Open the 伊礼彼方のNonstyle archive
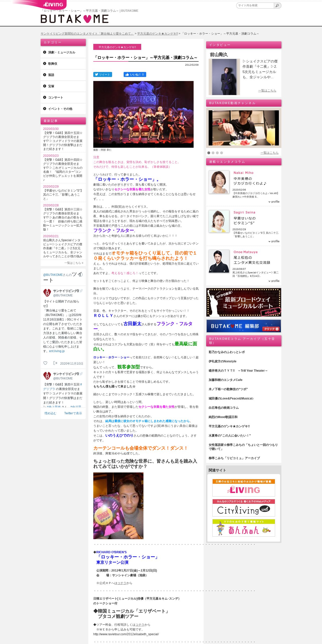This screenshot has width=322, height=644. point(222,361)
